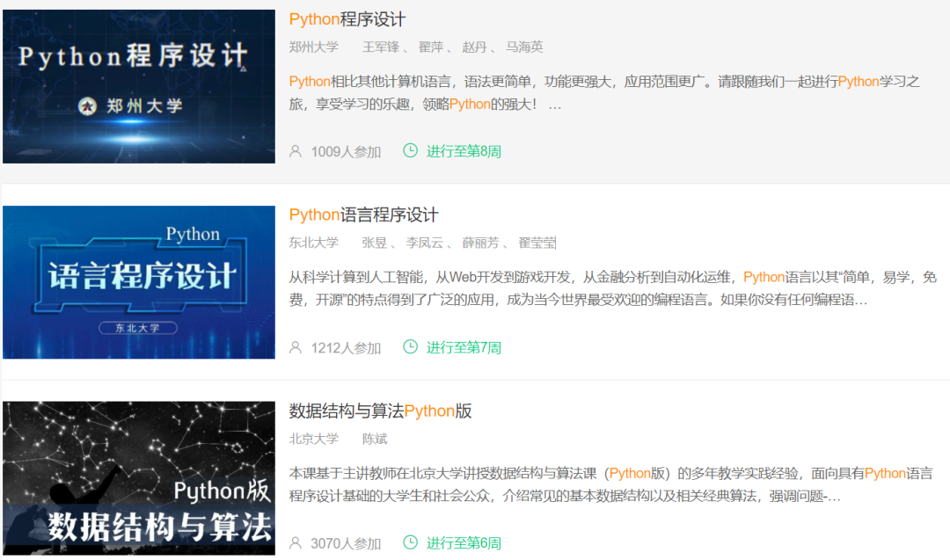Viewport: 950px width, 560px height.
Task: Select the school name 北京大学
Action: tap(313, 439)
